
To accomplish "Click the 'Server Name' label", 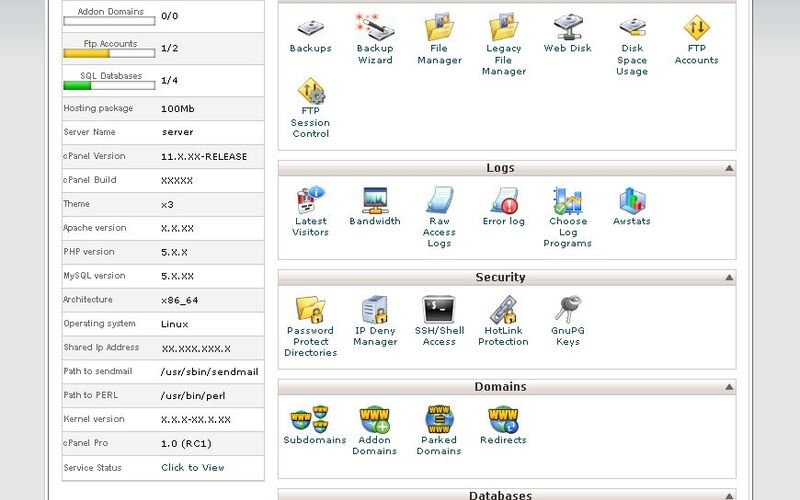I will tap(89, 132).
